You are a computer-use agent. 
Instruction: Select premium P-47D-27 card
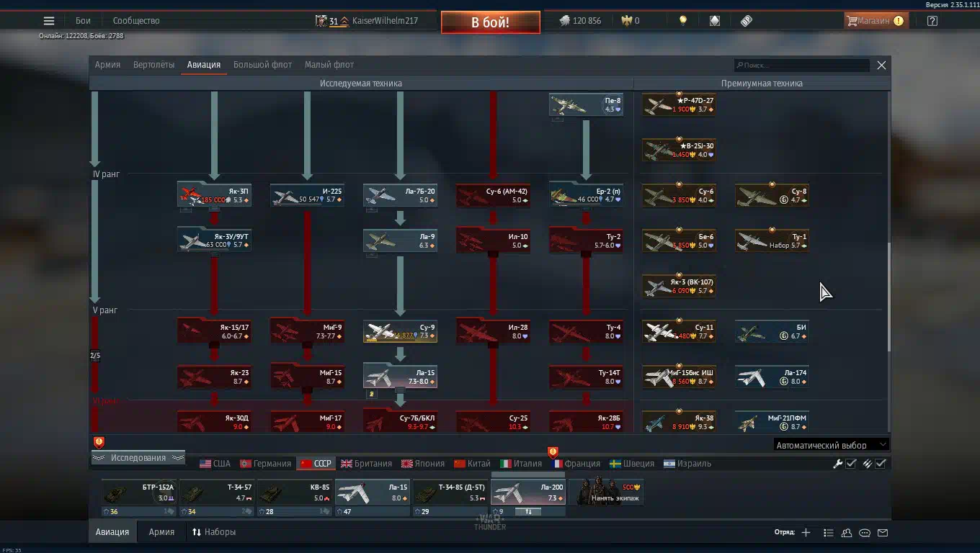click(x=679, y=105)
